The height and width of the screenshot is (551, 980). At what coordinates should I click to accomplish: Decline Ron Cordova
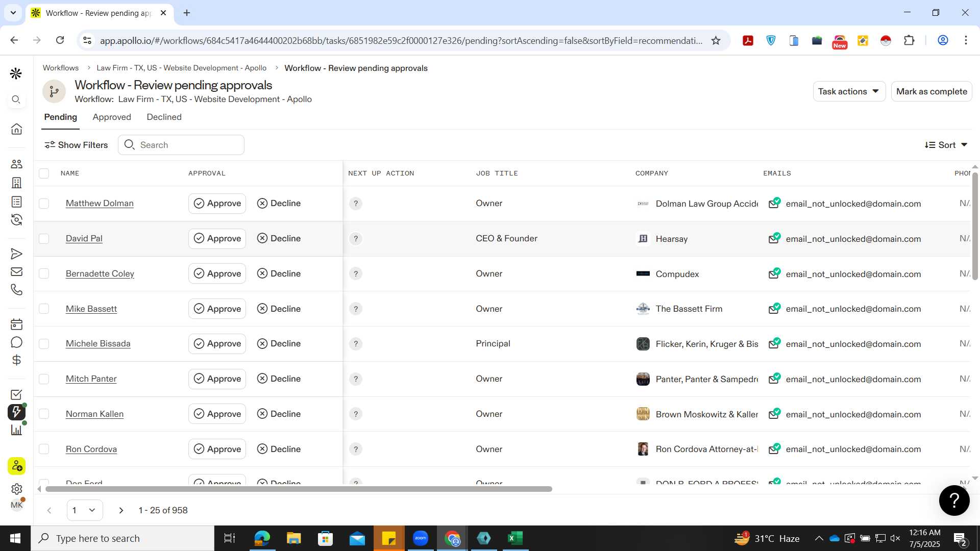[279, 449]
